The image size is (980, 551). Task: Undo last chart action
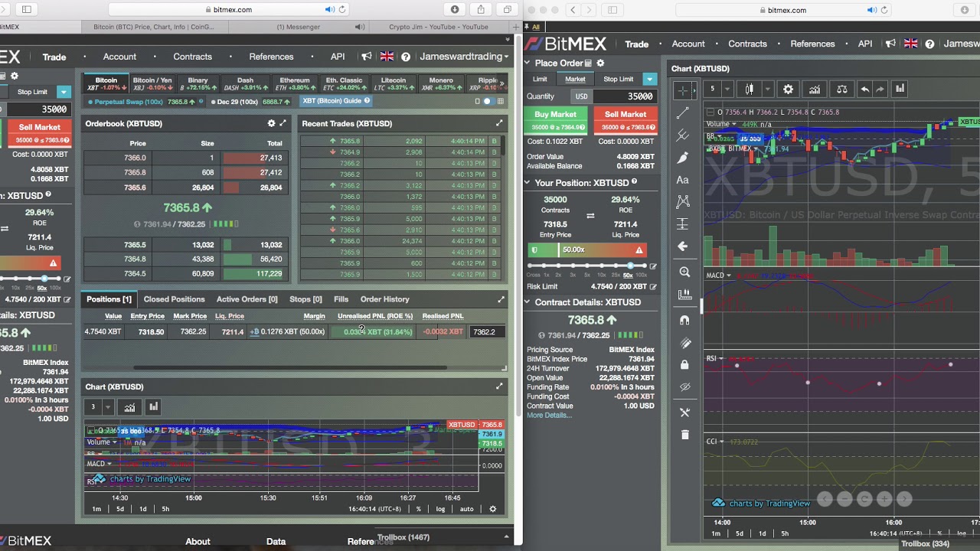(864, 90)
